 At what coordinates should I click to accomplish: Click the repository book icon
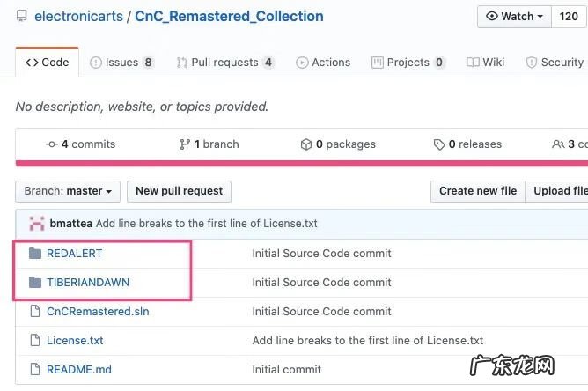pyautogui.click(x=22, y=17)
